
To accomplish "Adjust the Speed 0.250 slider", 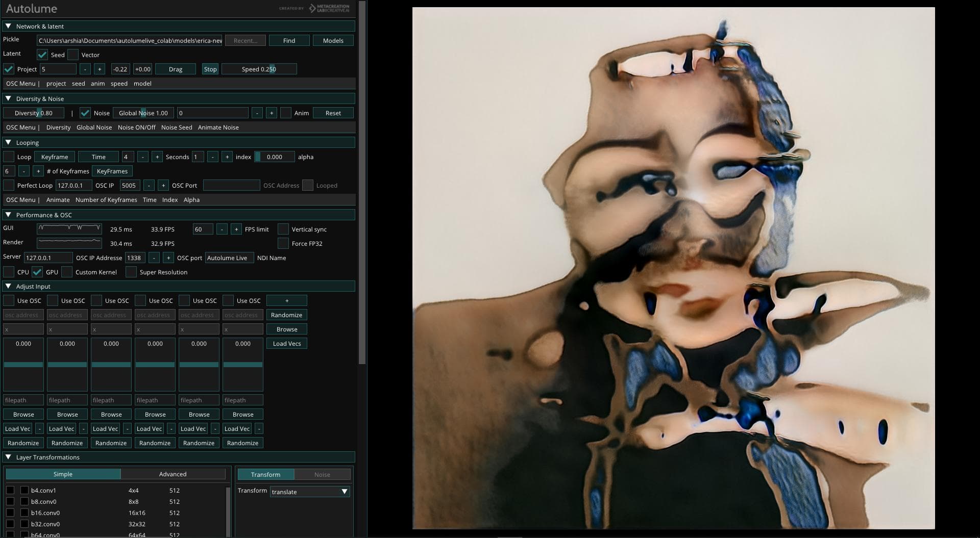I will click(259, 69).
